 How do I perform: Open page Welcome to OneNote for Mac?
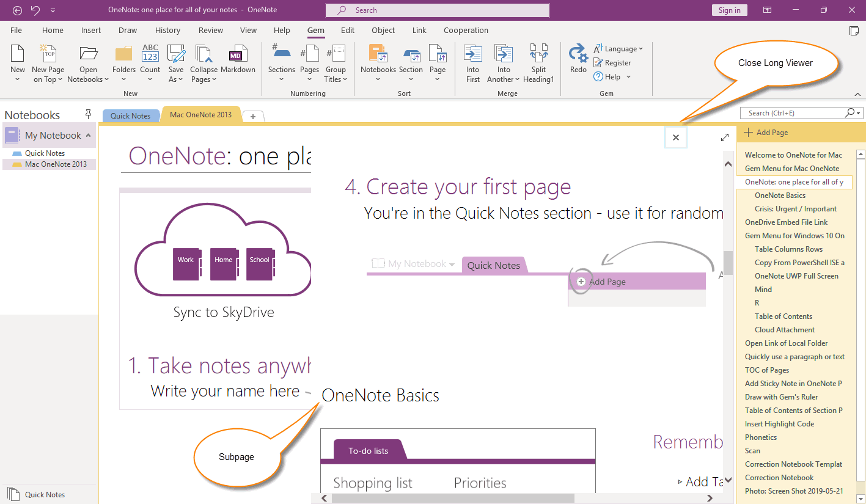(x=793, y=155)
